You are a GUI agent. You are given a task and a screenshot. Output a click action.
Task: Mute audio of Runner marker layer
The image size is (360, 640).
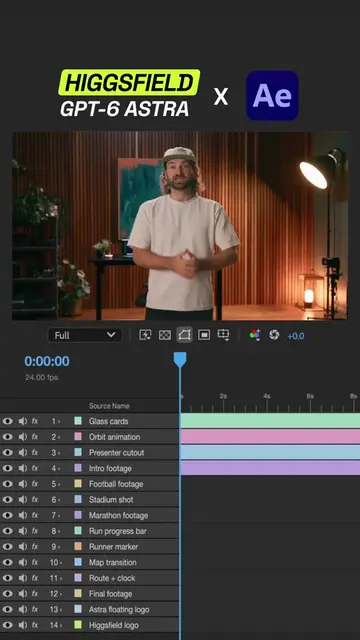pos(23,547)
